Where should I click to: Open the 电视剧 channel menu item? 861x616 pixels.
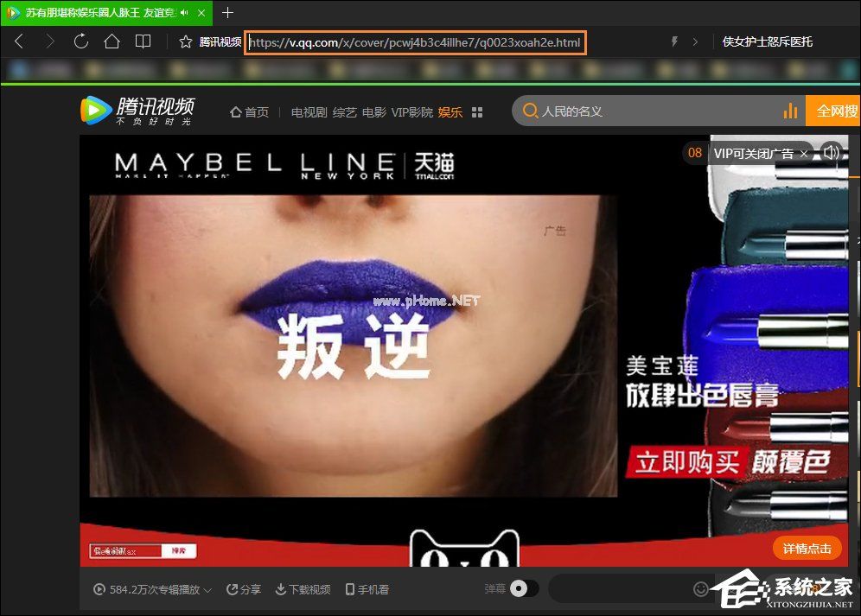308,111
